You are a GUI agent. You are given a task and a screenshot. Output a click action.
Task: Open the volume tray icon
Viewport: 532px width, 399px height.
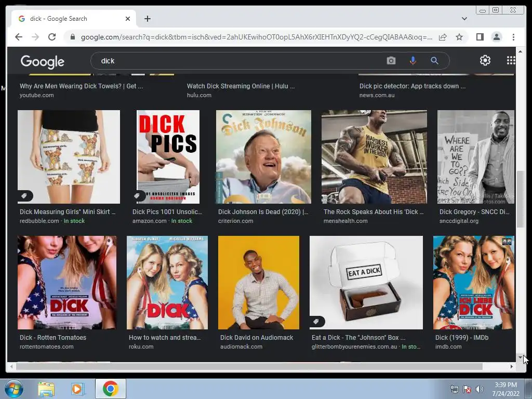coord(480,389)
